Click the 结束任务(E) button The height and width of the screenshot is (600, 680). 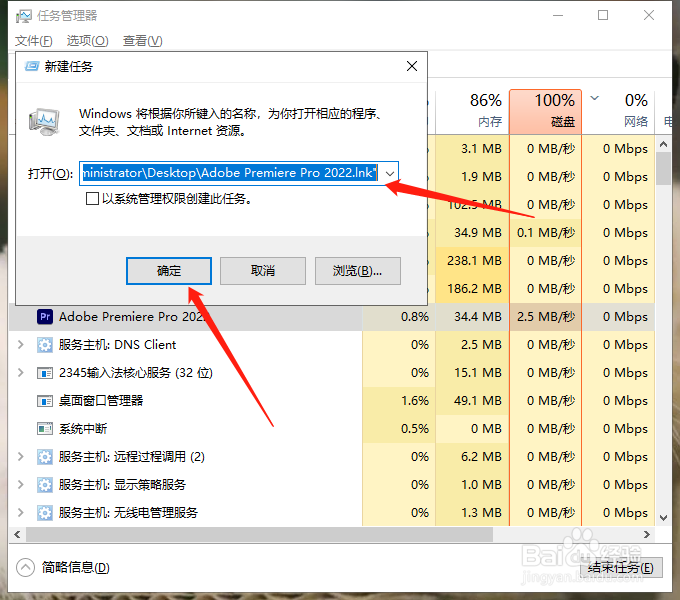pos(621,567)
